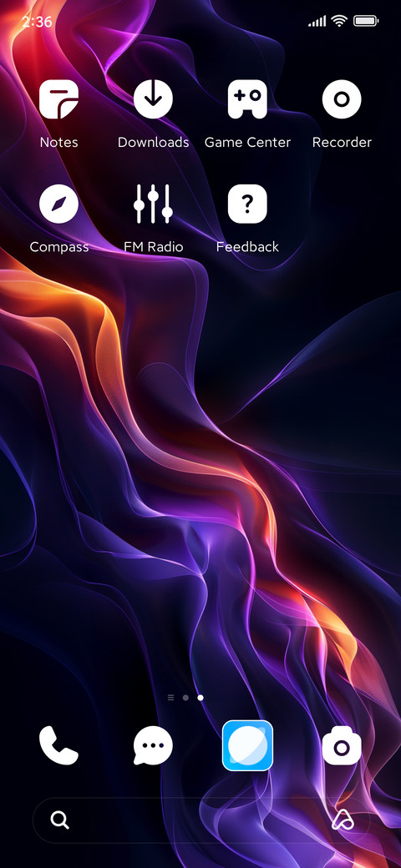The image size is (401, 868).
Task: Open the Messages app in the dock
Action: click(154, 745)
